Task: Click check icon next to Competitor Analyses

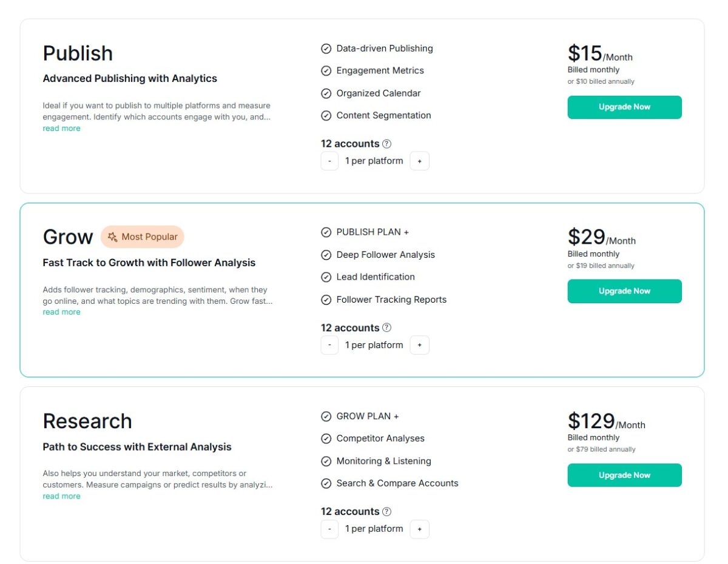Action: [x=326, y=438]
